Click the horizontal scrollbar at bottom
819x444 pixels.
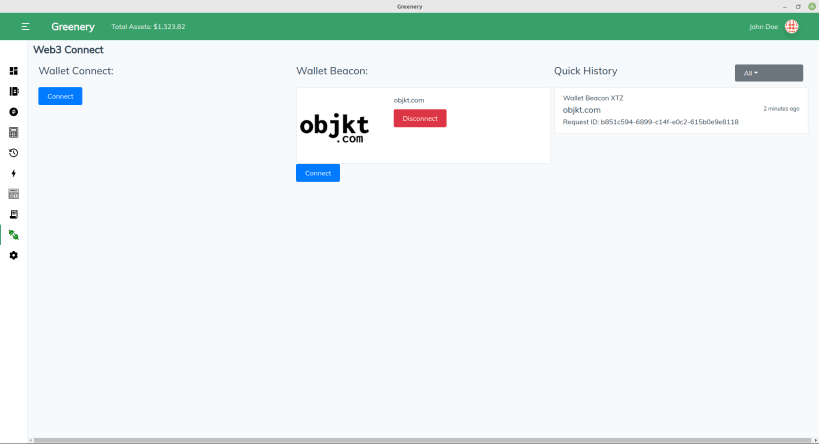(x=422, y=440)
